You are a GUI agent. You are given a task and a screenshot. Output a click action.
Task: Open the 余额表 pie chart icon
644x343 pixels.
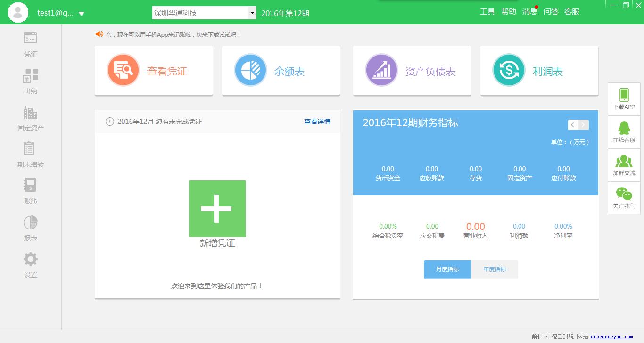click(250, 70)
